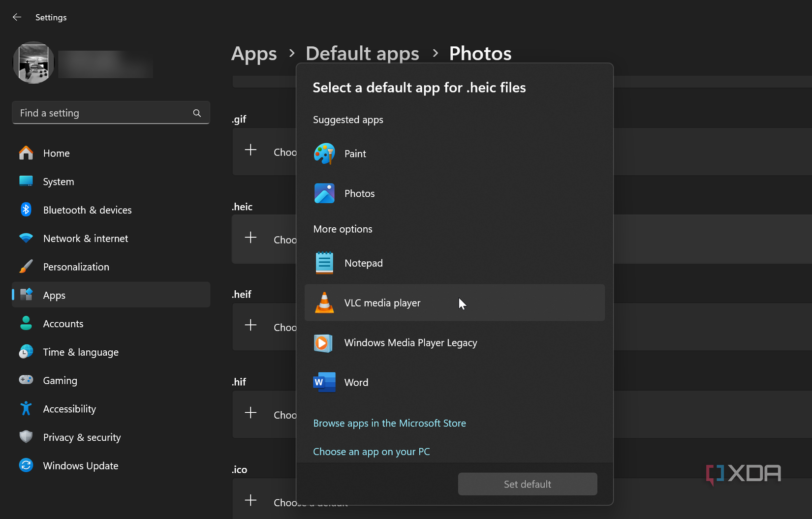Screen dimensions: 812x519
Task: Select Word as the default app
Action: (356, 382)
